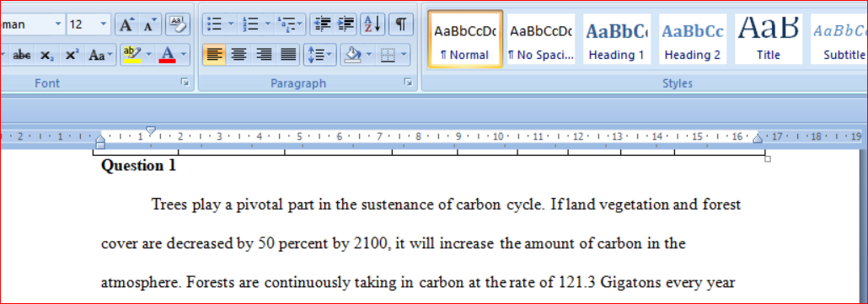Select Center alignment
Viewport: 868px width, 304px height.
coord(238,56)
